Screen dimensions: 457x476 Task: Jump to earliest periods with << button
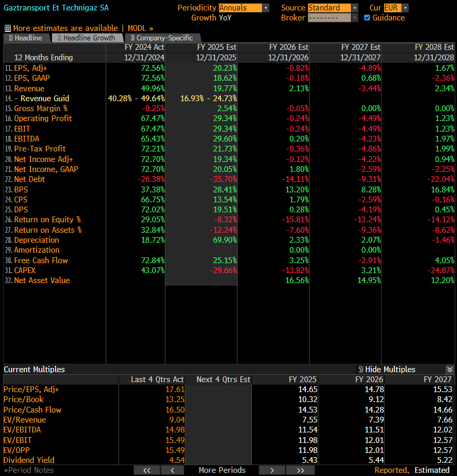(147, 470)
